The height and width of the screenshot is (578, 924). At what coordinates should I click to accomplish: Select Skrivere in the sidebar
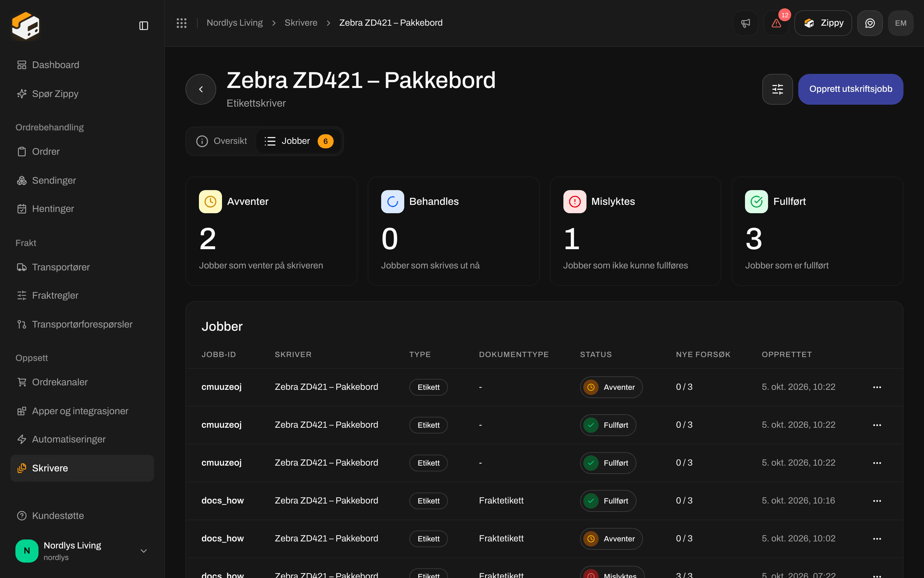(x=82, y=468)
